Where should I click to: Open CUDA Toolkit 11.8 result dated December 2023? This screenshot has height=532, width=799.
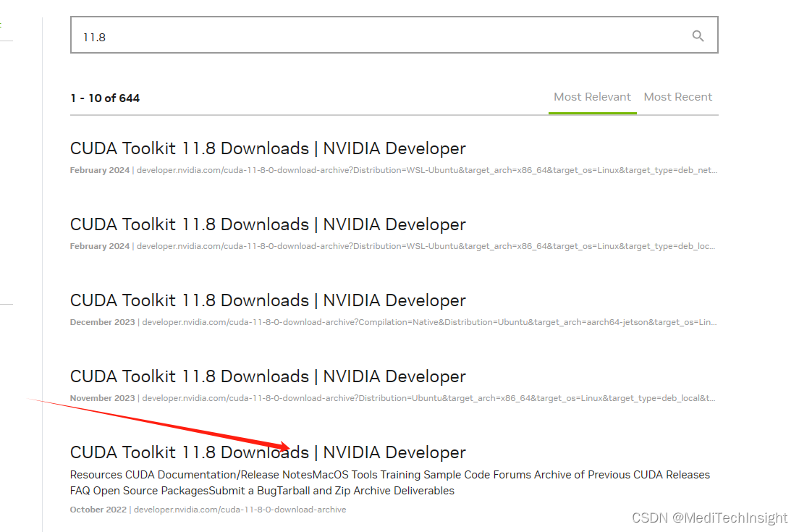tap(268, 300)
